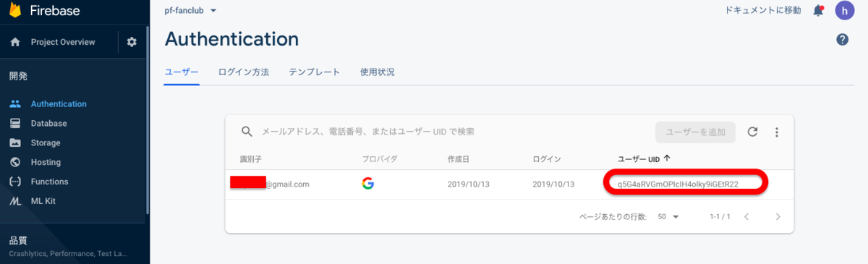Open the pf-fanclub project dropdown
The height and width of the screenshot is (264, 868).
[x=190, y=10]
